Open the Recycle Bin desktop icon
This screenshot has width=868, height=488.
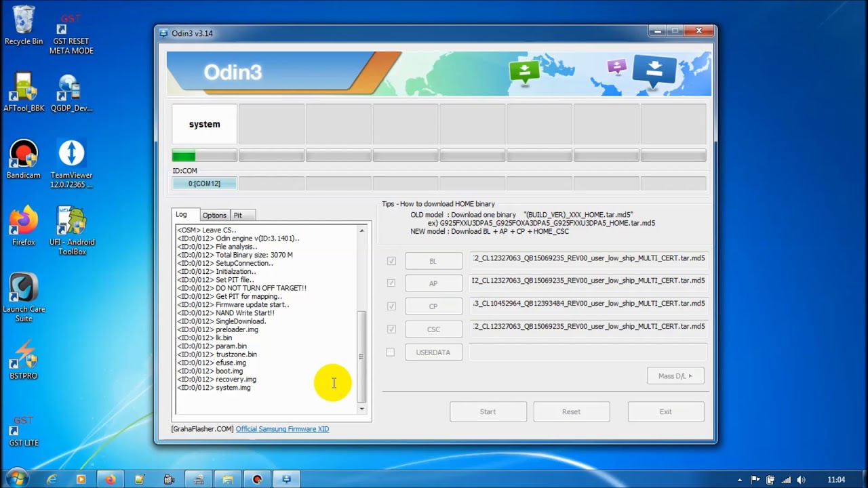pos(24,26)
